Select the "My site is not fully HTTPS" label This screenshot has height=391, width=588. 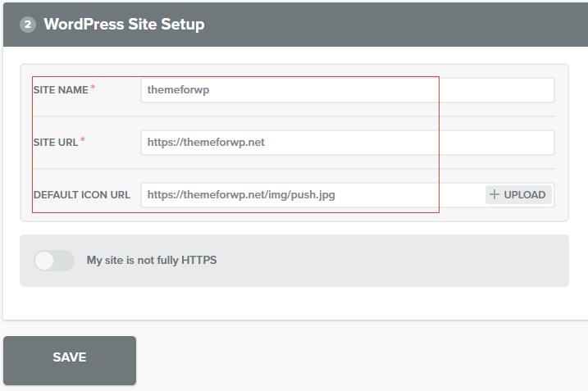coord(152,261)
